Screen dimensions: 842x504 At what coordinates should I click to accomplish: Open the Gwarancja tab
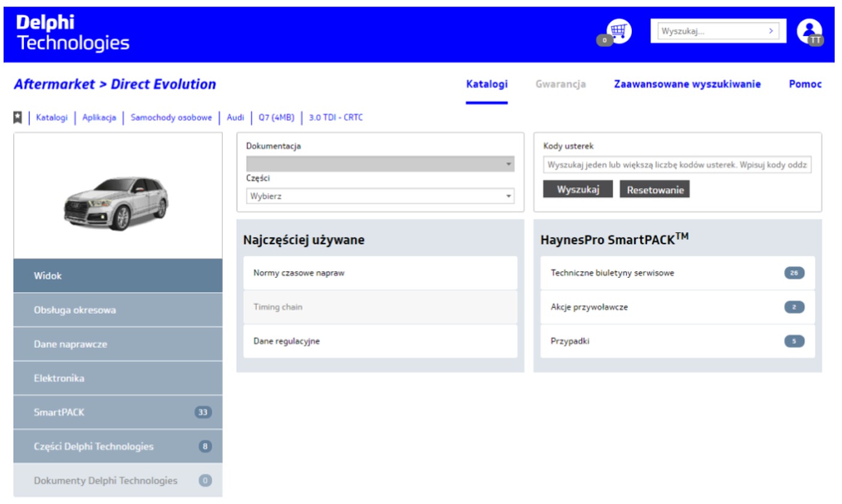coord(560,84)
